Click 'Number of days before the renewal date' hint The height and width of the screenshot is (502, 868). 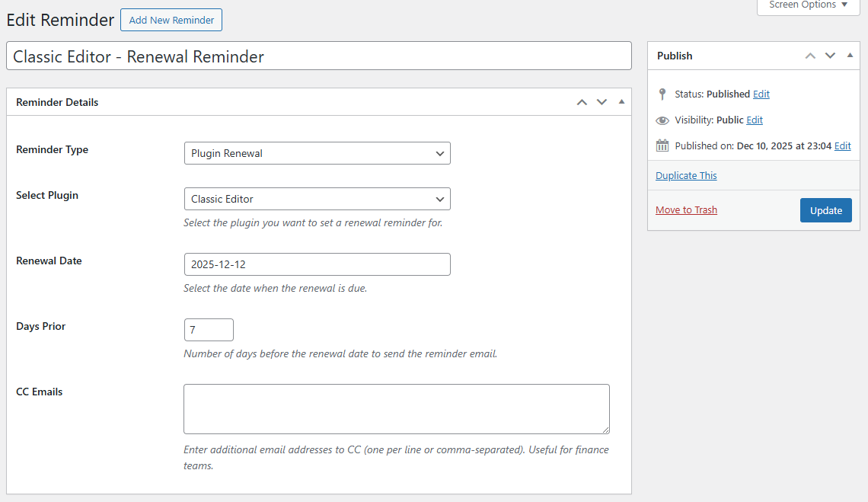point(340,353)
